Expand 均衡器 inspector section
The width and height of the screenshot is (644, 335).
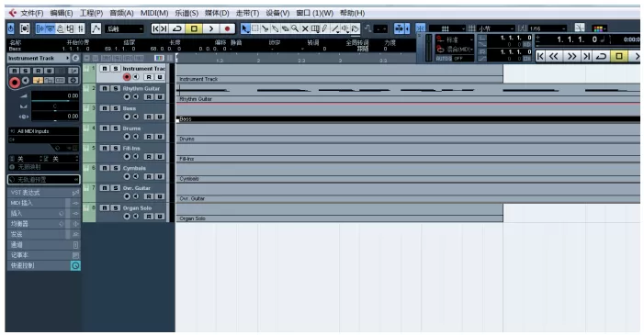tap(43, 224)
